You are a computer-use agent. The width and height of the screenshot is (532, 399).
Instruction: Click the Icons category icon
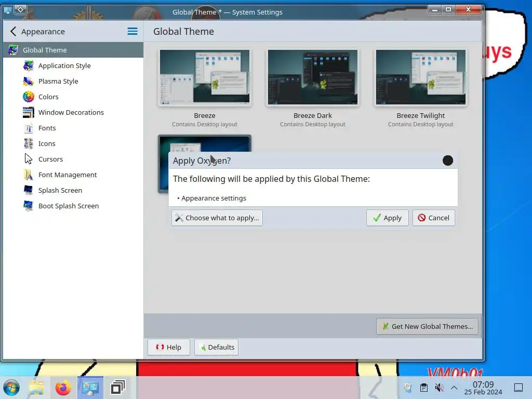point(29,143)
